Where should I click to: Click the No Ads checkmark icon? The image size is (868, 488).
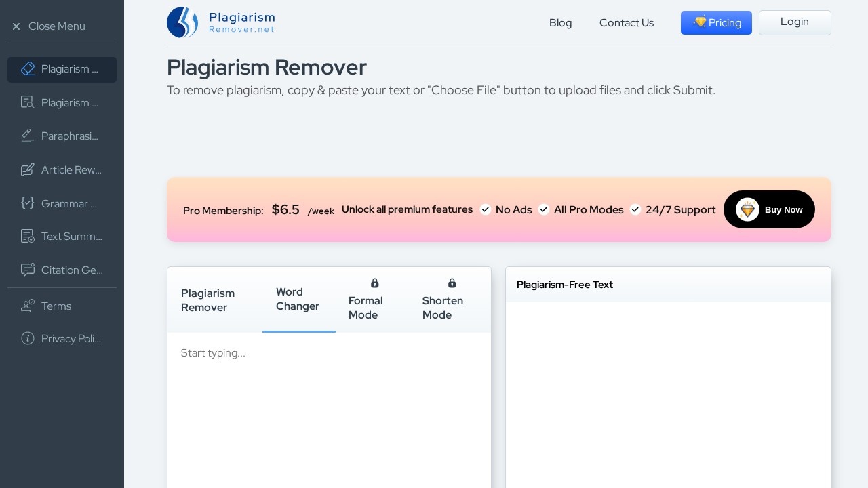coord(486,209)
